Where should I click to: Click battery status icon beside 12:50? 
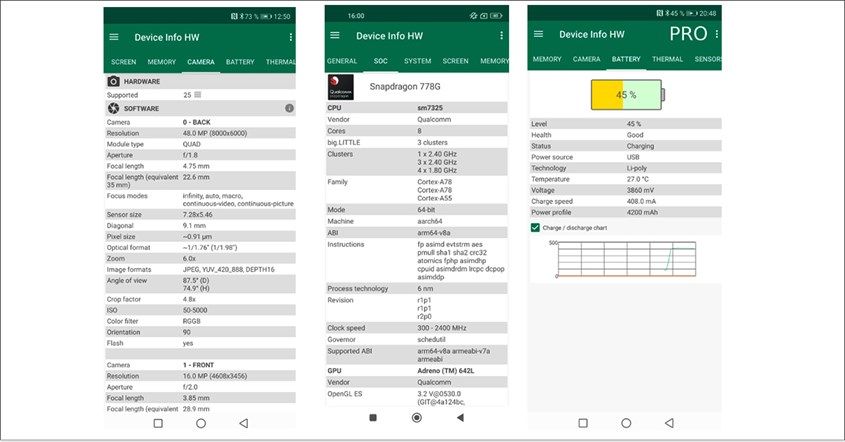pos(266,17)
